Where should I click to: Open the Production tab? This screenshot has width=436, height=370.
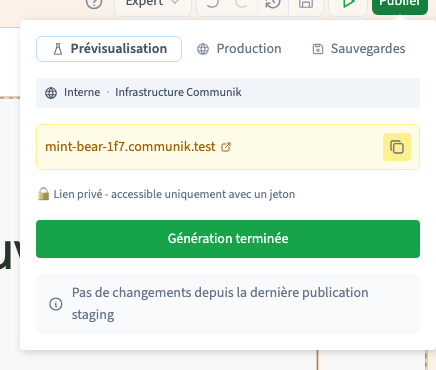coord(239,49)
